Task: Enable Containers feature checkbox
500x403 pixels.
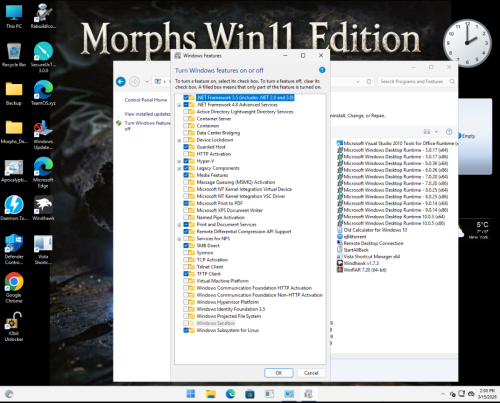Action: tap(186, 126)
